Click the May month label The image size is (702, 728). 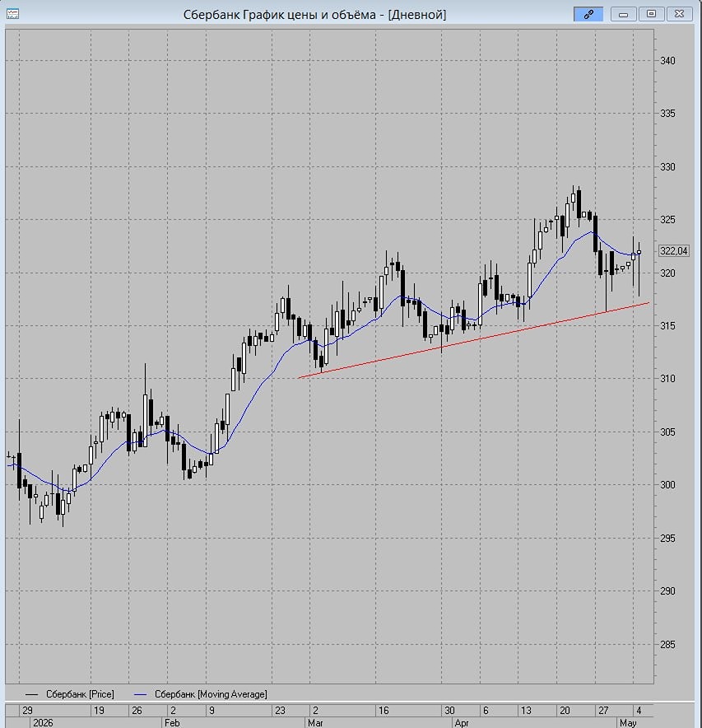pyautogui.click(x=628, y=723)
